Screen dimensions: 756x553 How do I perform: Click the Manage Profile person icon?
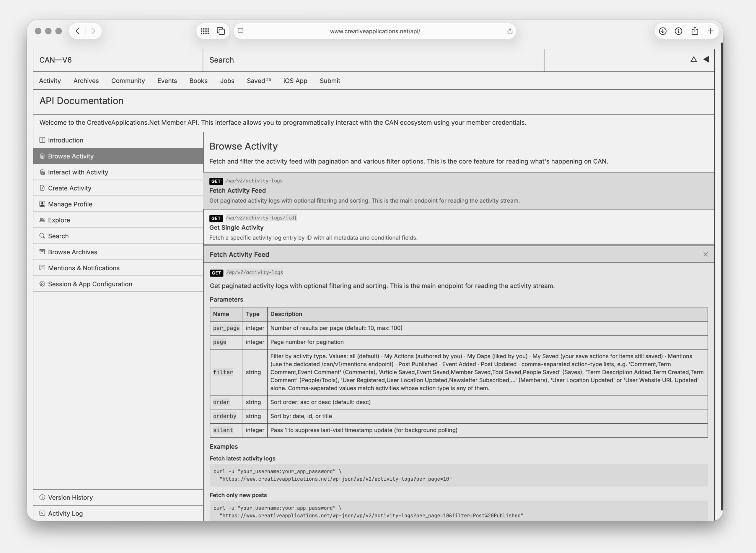tap(42, 204)
